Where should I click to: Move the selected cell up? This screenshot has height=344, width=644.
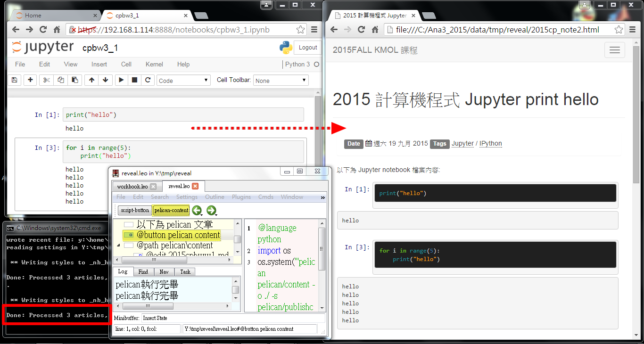[91, 80]
